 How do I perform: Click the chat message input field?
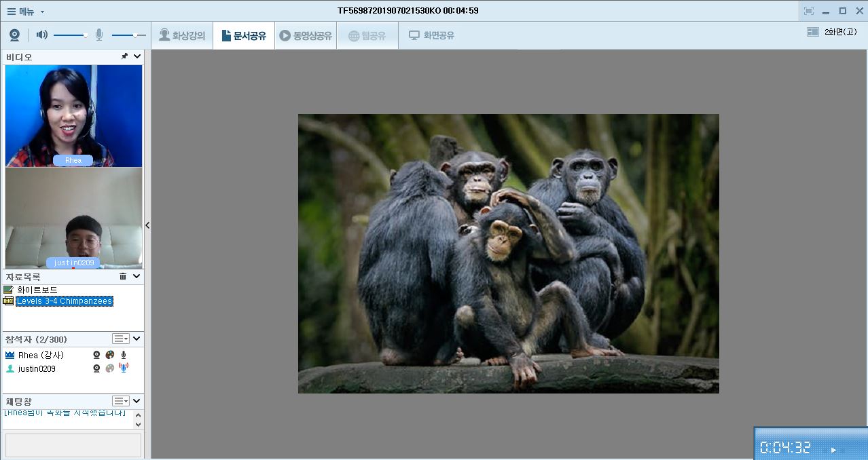point(73,445)
